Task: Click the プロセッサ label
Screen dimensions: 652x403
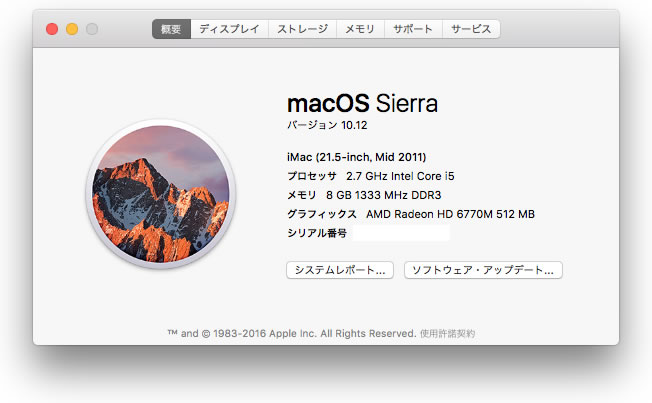Action: click(x=312, y=176)
